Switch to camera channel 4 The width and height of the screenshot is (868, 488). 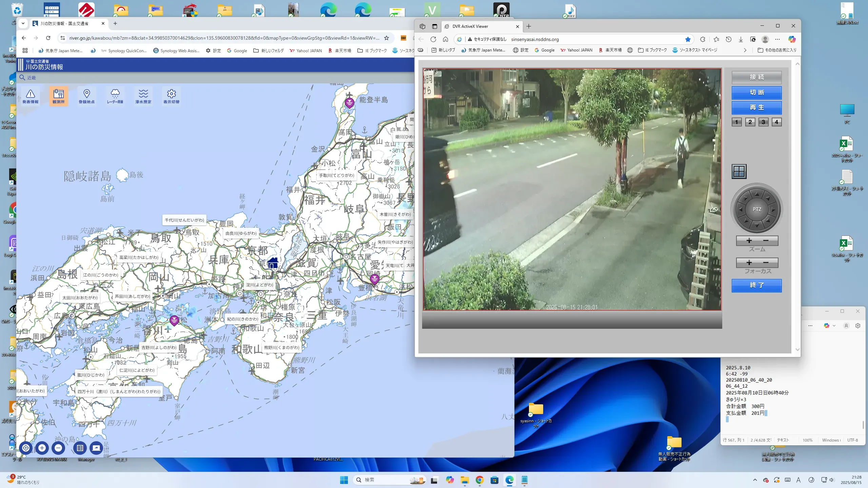(x=776, y=122)
